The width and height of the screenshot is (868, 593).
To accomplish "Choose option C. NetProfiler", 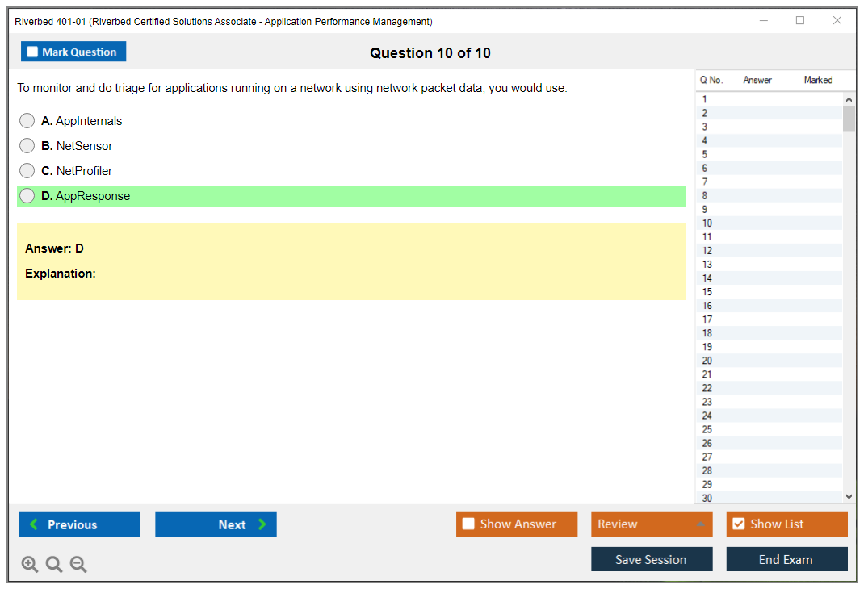I will tap(27, 171).
